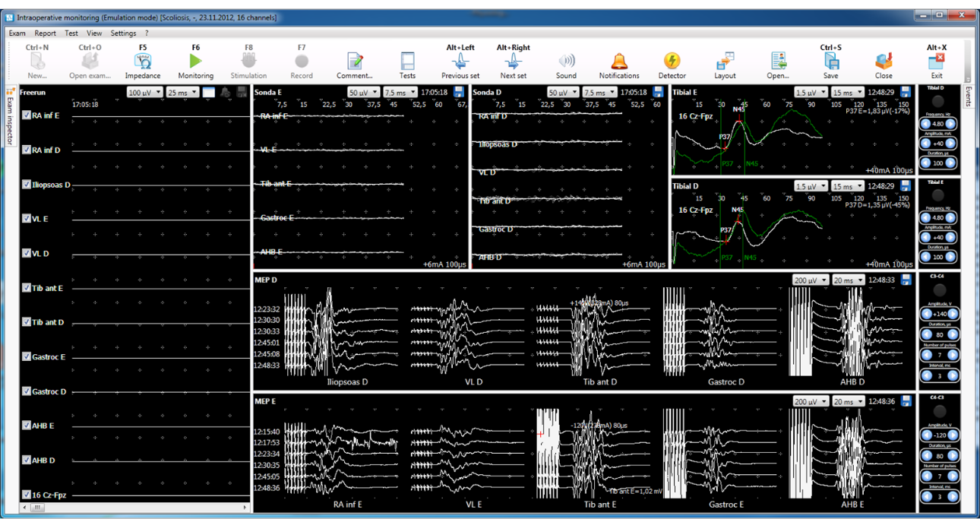980x519 pixels.
Task: Open the Layout tool
Action: 725,61
